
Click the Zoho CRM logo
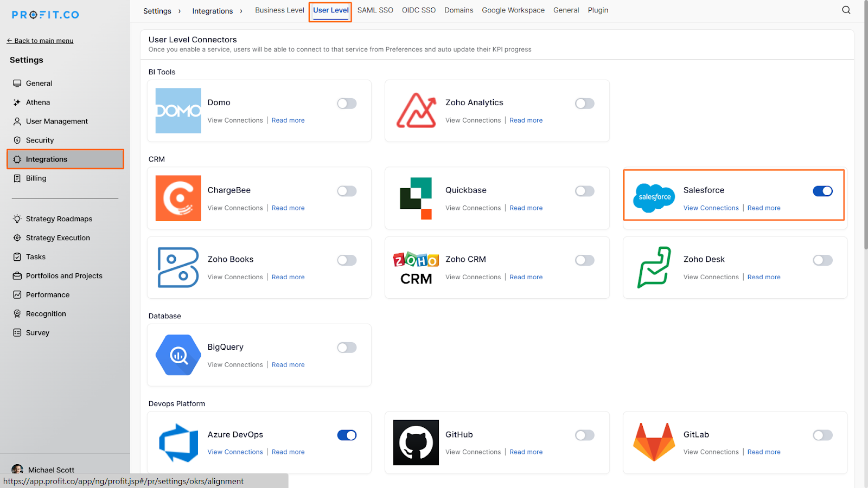click(416, 268)
